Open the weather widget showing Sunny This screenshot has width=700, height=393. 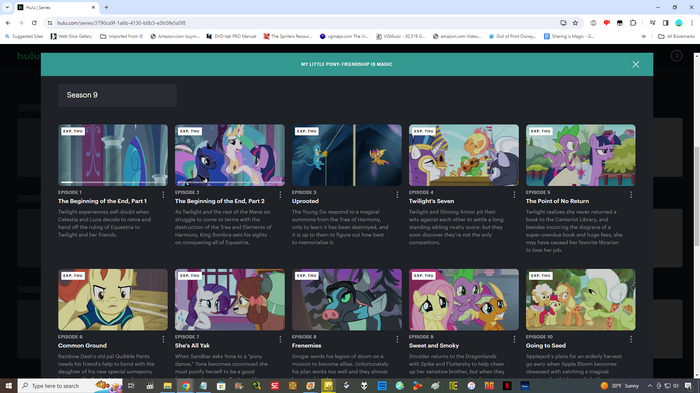(620, 385)
